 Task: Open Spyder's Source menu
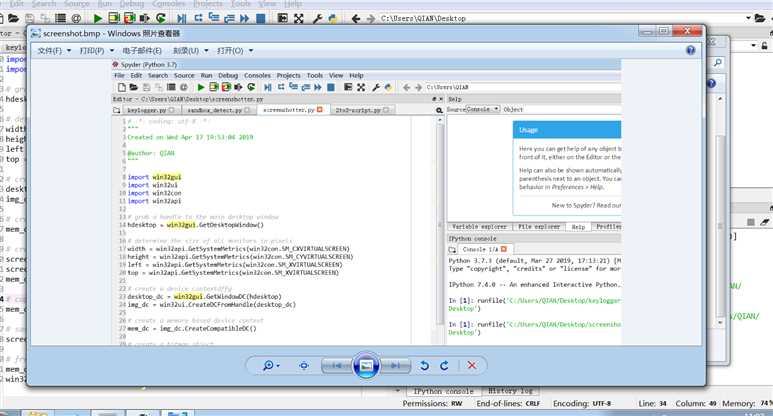77,4
